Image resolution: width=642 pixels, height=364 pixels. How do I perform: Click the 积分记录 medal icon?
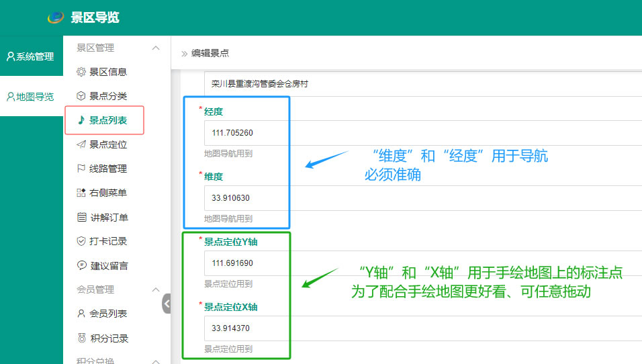(81, 338)
